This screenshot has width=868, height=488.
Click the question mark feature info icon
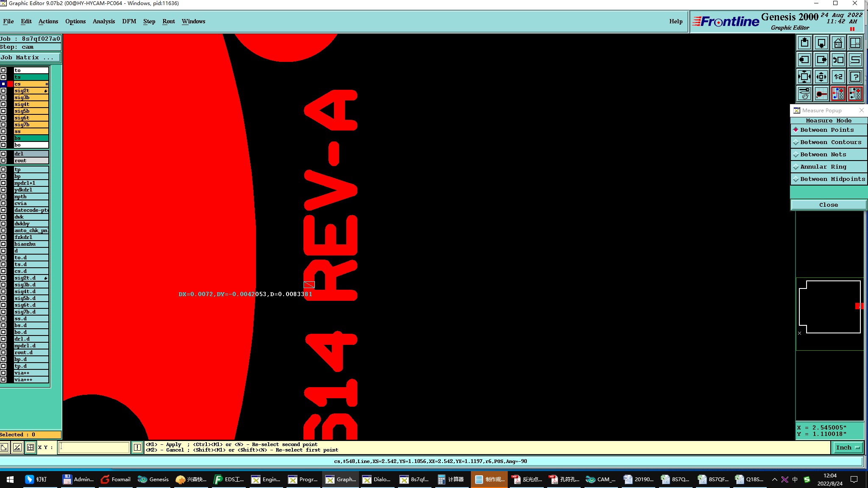tap(855, 77)
